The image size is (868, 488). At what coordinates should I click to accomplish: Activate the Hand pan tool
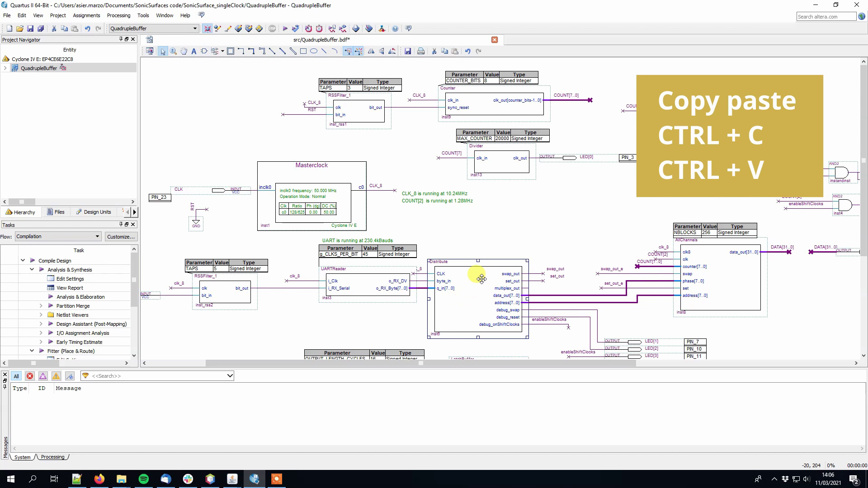point(184,52)
